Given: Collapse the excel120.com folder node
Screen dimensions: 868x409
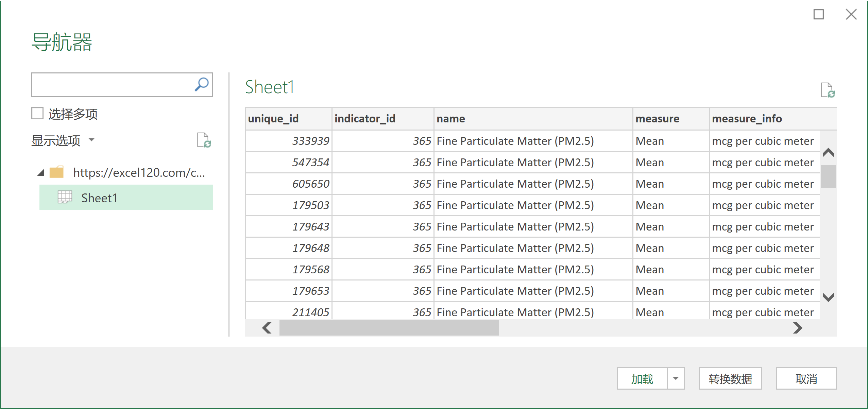Looking at the screenshot, I should click(x=41, y=173).
